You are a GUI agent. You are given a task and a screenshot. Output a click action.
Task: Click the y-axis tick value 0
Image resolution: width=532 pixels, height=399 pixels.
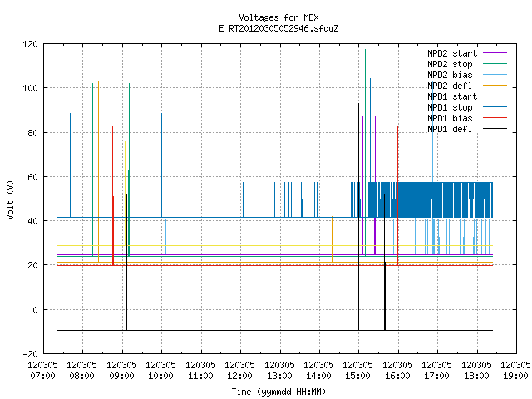[x=36, y=310]
